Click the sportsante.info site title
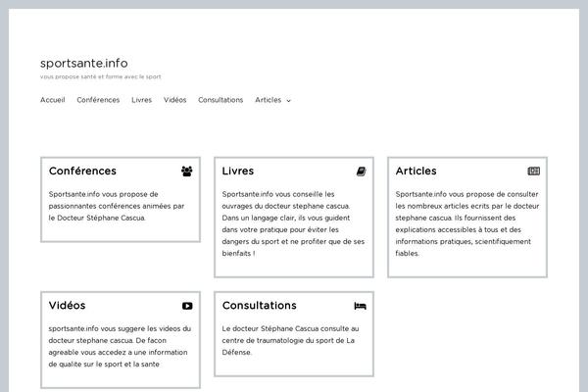Viewport: 588px width, 392px height. pyautogui.click(x=84, y=63)
